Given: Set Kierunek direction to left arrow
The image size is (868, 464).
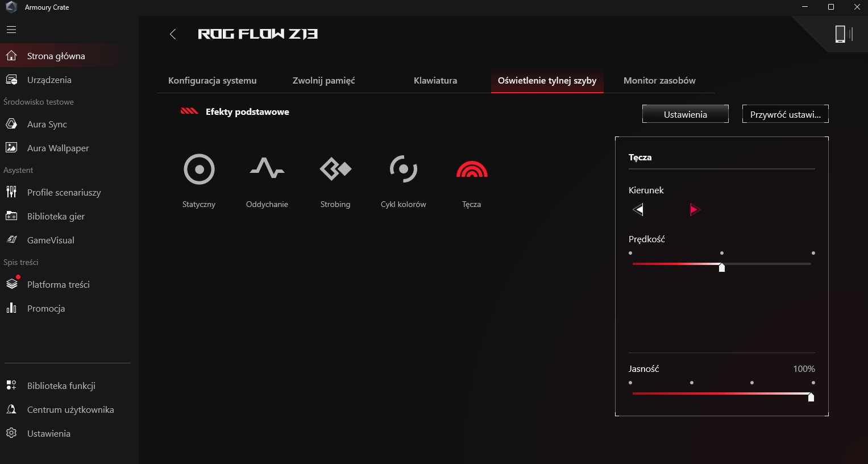Looking at the screenshot, I should click(x=638, y=210).
